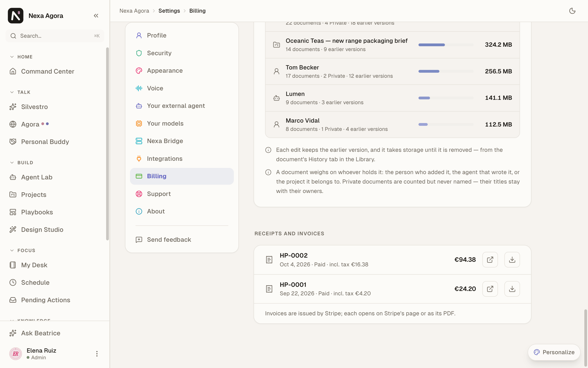Click Elena Ruiz avatar

tap(16, 354)
